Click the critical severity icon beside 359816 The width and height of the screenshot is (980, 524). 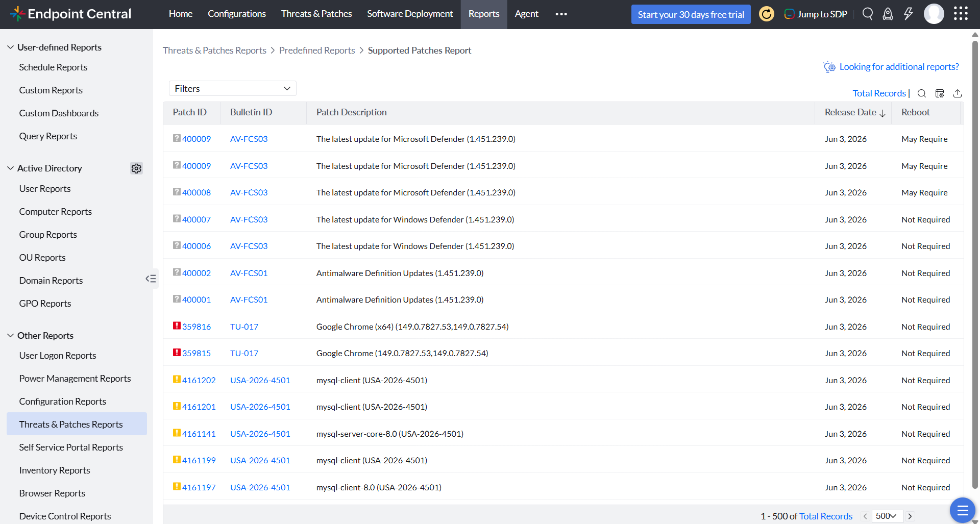[177, 326]
